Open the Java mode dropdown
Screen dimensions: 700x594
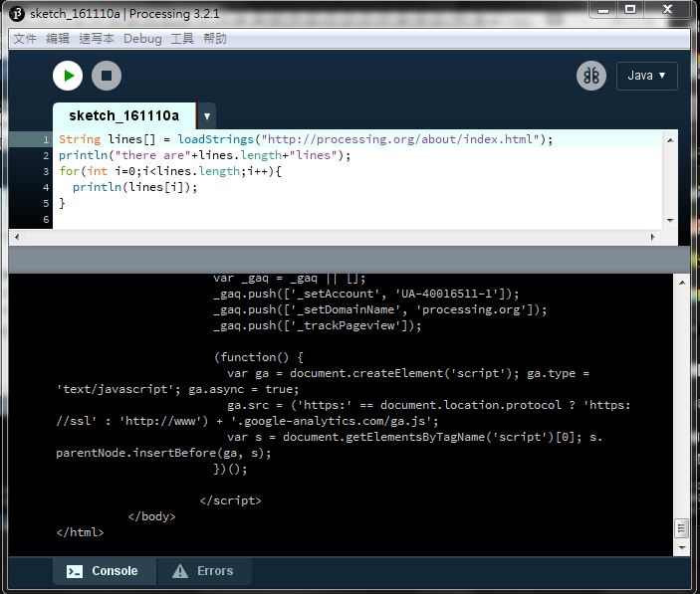646,76
